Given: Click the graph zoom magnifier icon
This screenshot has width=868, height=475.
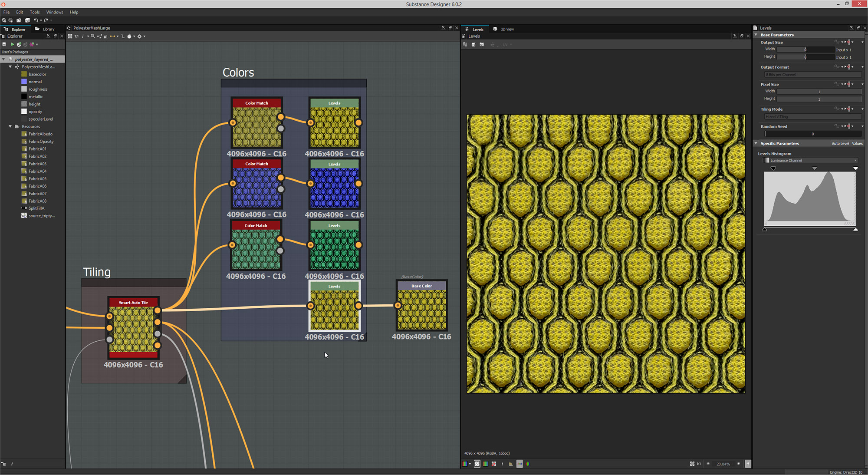Looking at the screenshot, I should click(93, 36).
